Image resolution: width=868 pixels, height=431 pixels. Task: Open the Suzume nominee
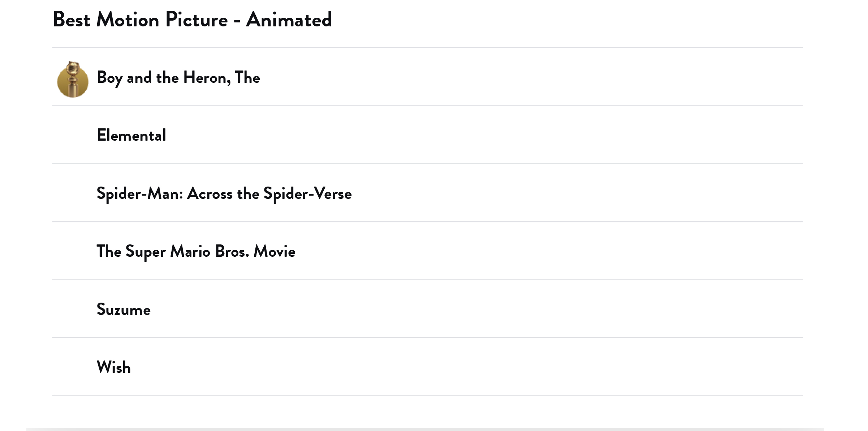[124, 310]
